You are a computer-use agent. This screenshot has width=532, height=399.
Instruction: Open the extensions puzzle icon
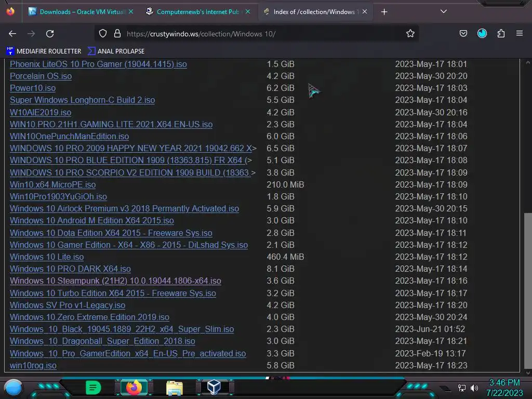[x=501, y=34]
